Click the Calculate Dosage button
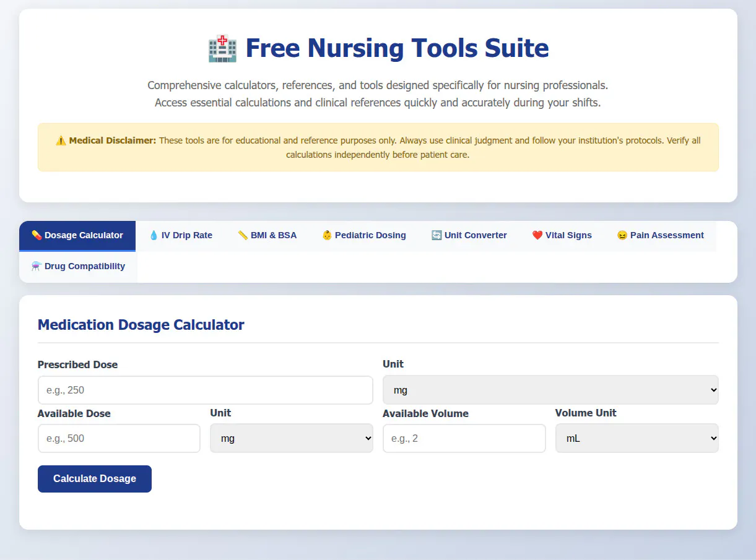The width and height of the screenshot is (756, 560). click(95, 479)
